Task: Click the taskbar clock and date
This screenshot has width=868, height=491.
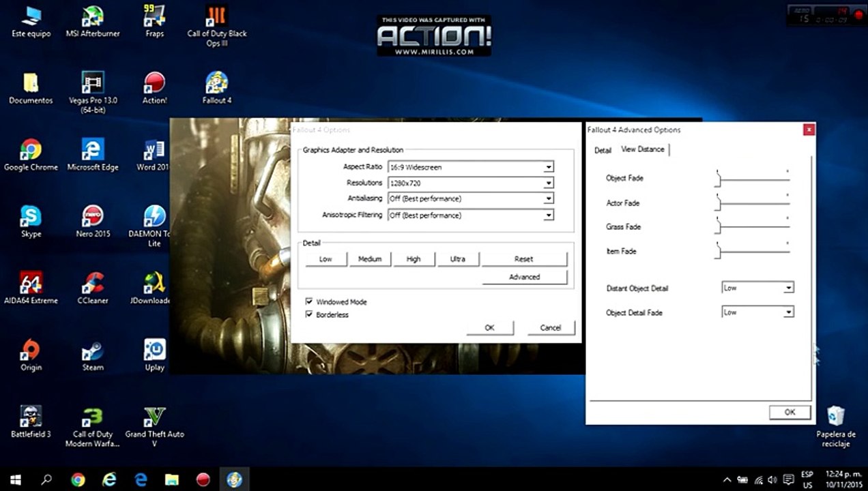Action: click(843, 479)
